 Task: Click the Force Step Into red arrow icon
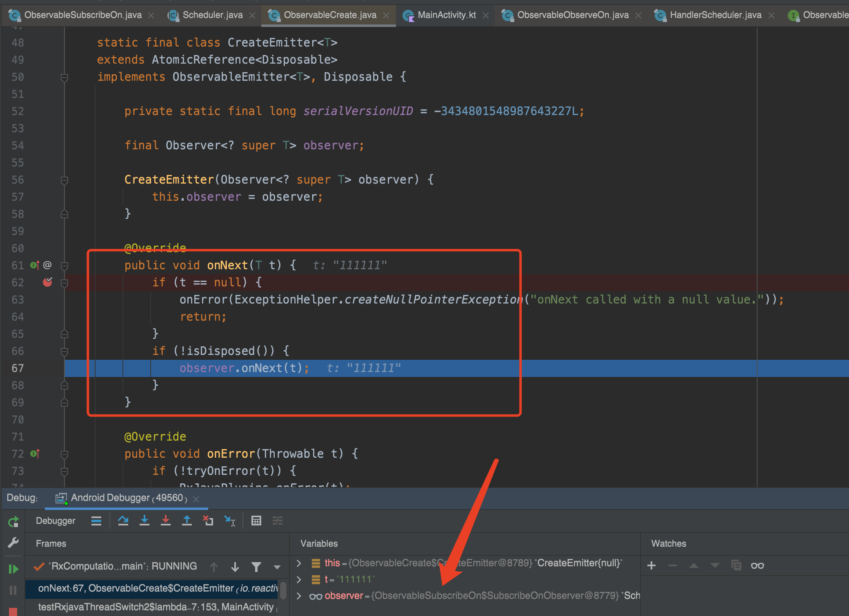tap(166, 521)
